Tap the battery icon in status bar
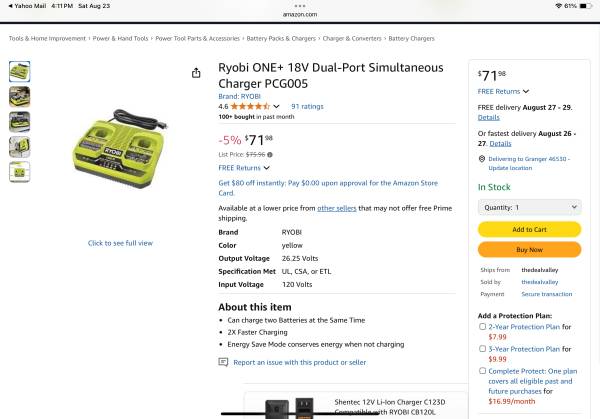This screenshot has width=600, height=419. click(x=584, y=6)
